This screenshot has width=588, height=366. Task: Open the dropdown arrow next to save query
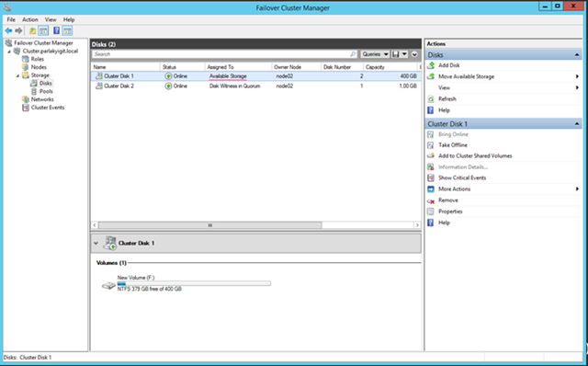[x=404, y=54]
